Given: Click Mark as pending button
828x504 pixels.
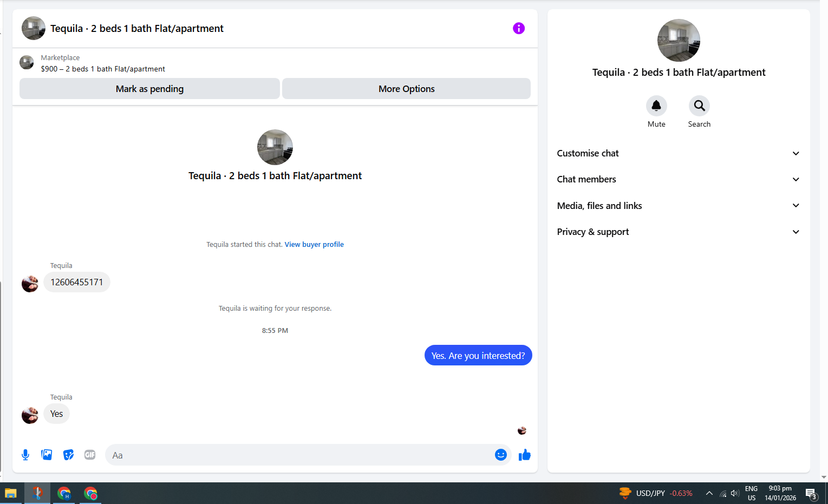Looking at the screenshot, I should (149, 89).
